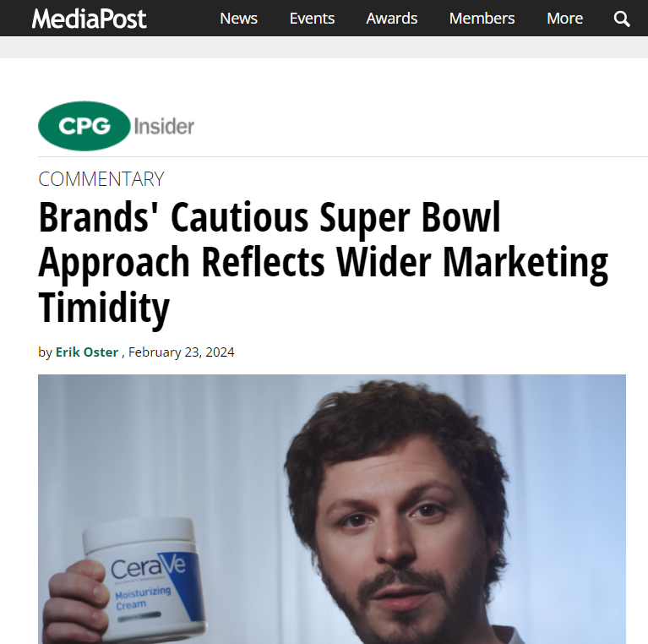Click the COMMENTARY category label
The image size is (648, 644).
tap(101, 179)
